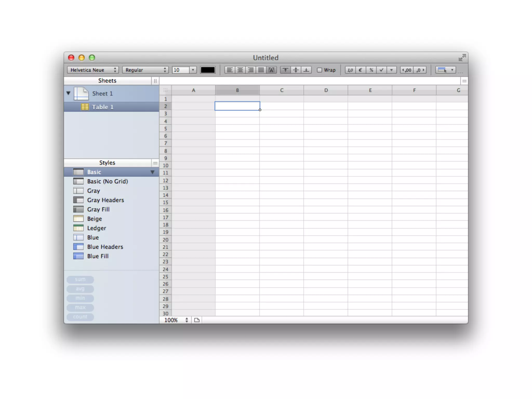
Task: Justify the cell text
Action: pos(261,70)
